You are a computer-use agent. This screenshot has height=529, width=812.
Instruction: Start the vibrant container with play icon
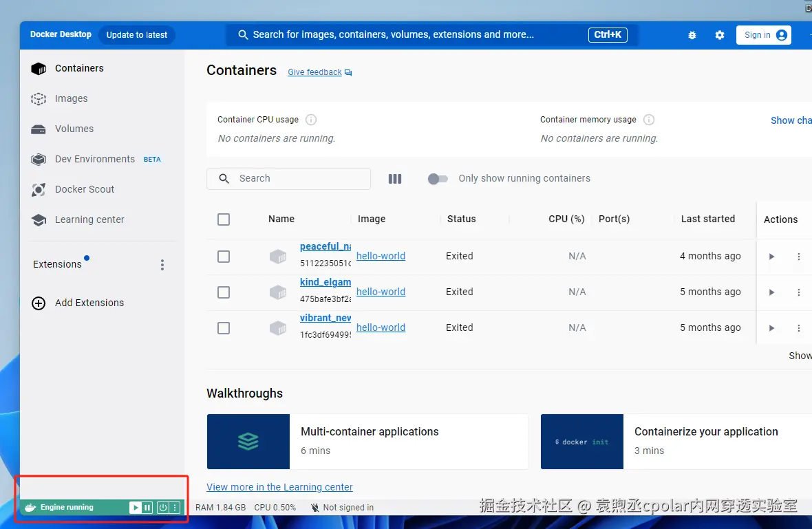(x=771, y=328)
